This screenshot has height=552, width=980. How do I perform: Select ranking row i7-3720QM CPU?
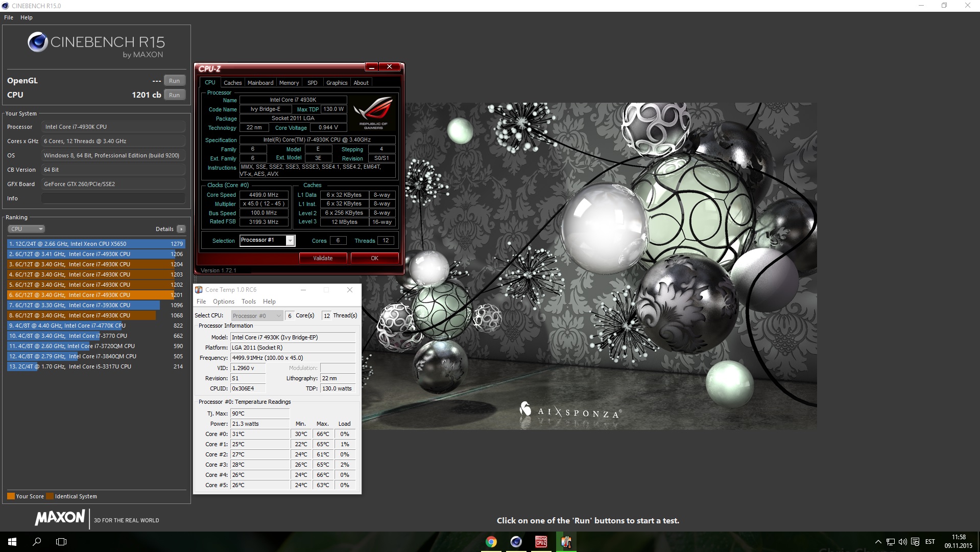[96, 346]
